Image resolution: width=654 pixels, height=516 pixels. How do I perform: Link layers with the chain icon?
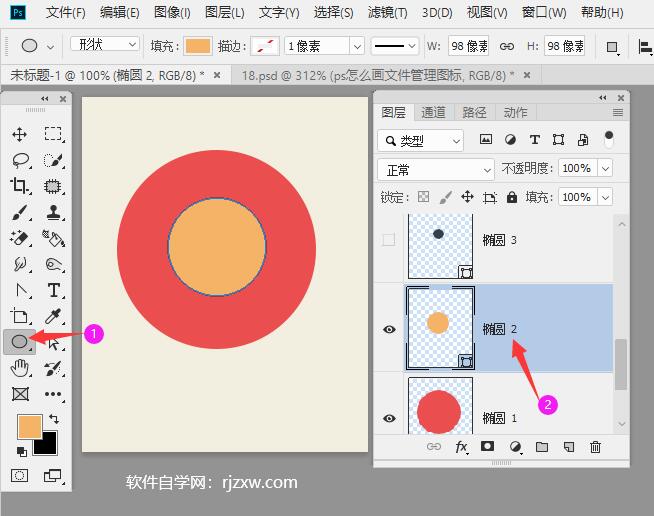pos(434,447)
